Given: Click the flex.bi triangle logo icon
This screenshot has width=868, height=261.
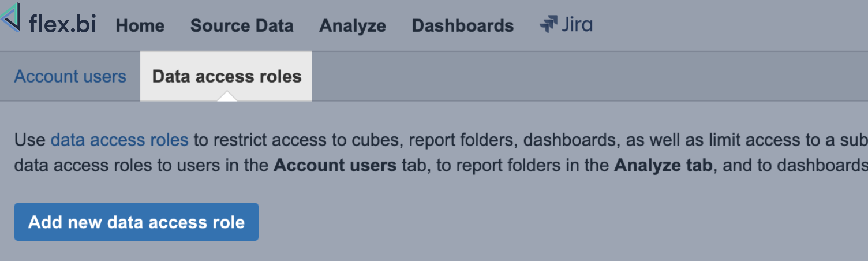Looking at the screenshot, I should tap(10, 18).
